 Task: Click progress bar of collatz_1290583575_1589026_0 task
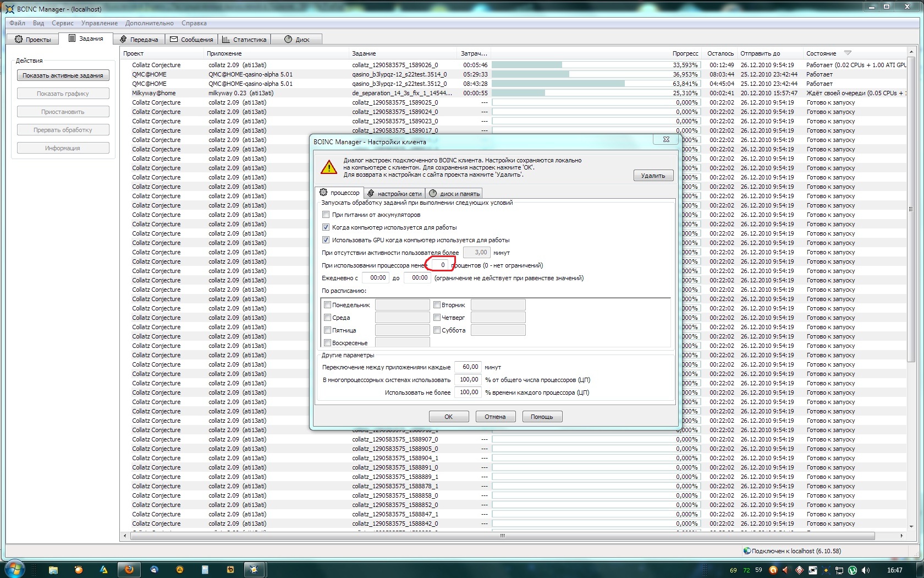pos(596,65)
